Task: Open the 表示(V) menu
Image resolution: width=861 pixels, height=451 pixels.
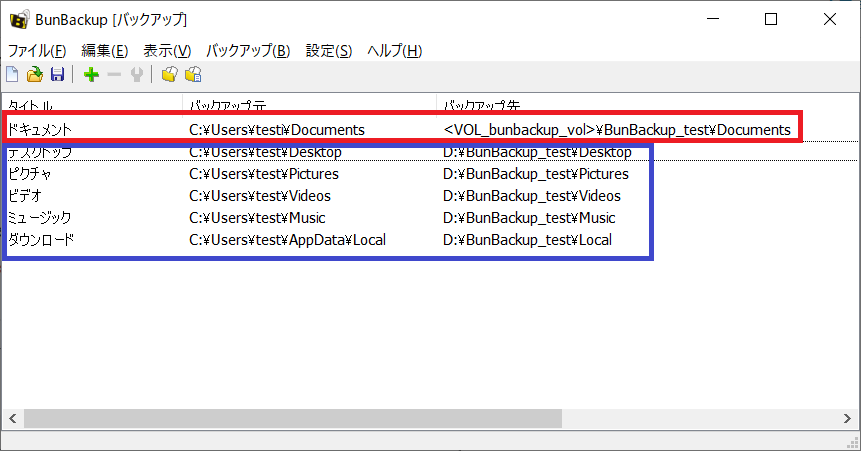Action: (167, 51)
